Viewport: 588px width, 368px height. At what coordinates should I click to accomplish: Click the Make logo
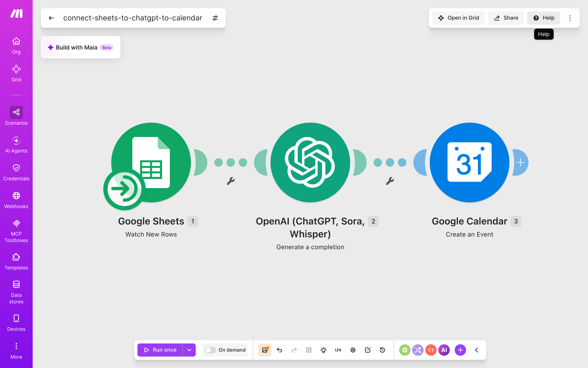[16, 14]
